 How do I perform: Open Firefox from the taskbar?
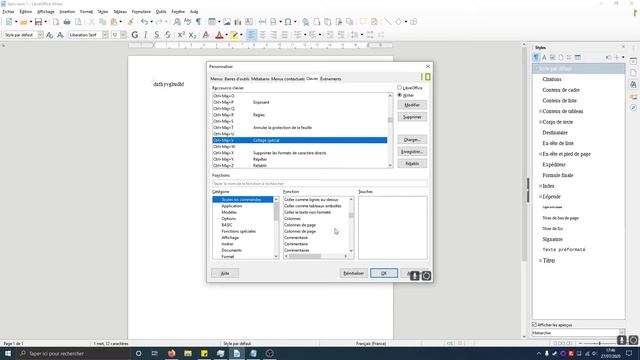click(x=171, y=353)
